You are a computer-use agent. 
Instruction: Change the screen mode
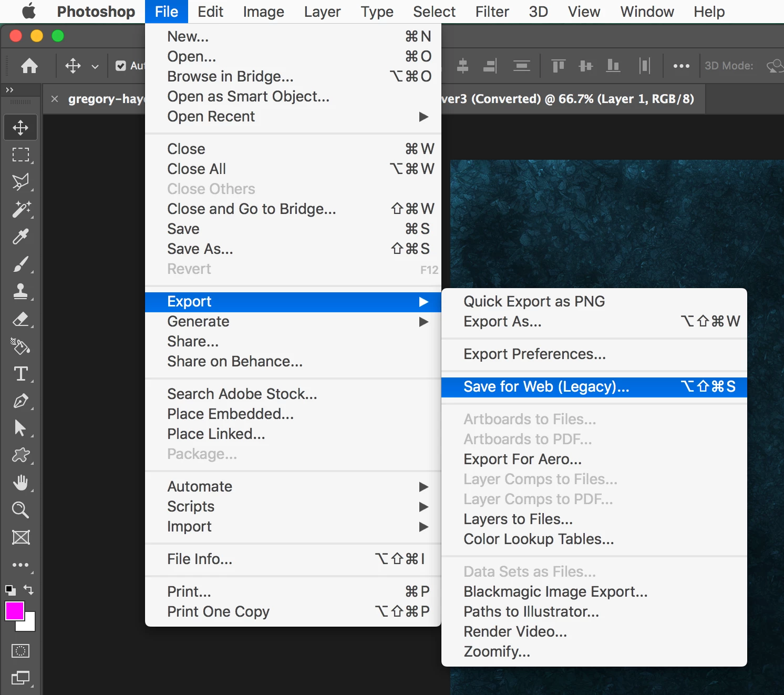[20, 678]
